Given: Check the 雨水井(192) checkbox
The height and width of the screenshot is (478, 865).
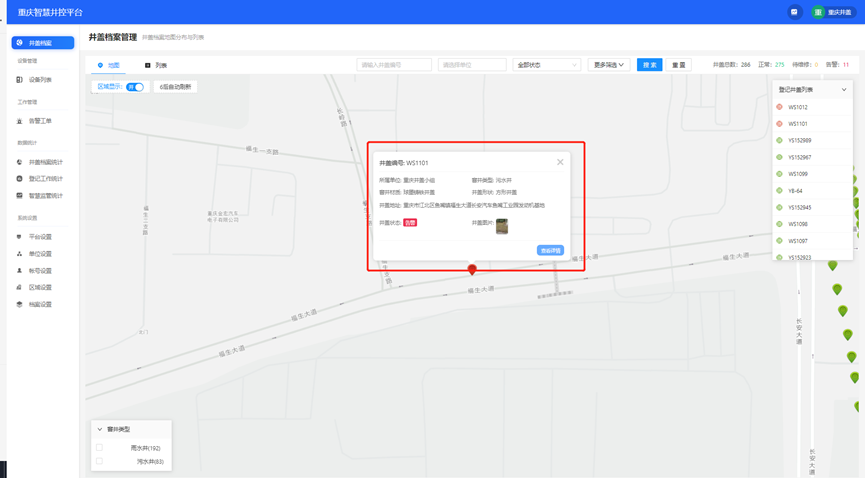Looking at the screenshot, I should tap(99, 448).
